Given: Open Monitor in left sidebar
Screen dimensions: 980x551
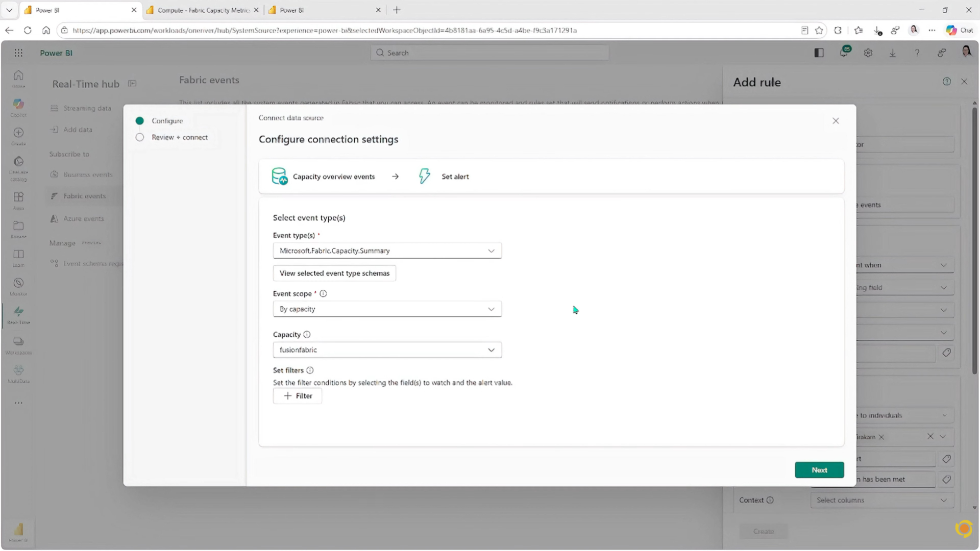Looking at the screenshot, I should point(18,286).
